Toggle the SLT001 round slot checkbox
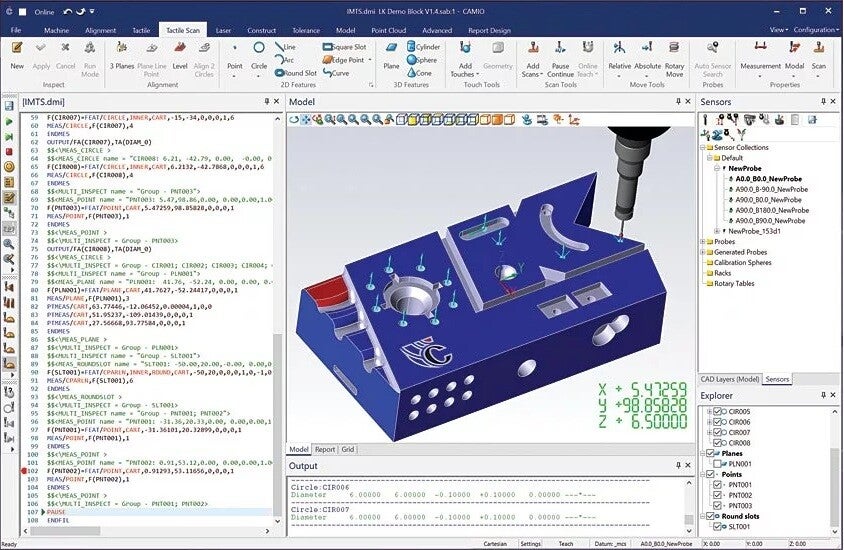This screenshot has height=550, width=844. [718, 526]
